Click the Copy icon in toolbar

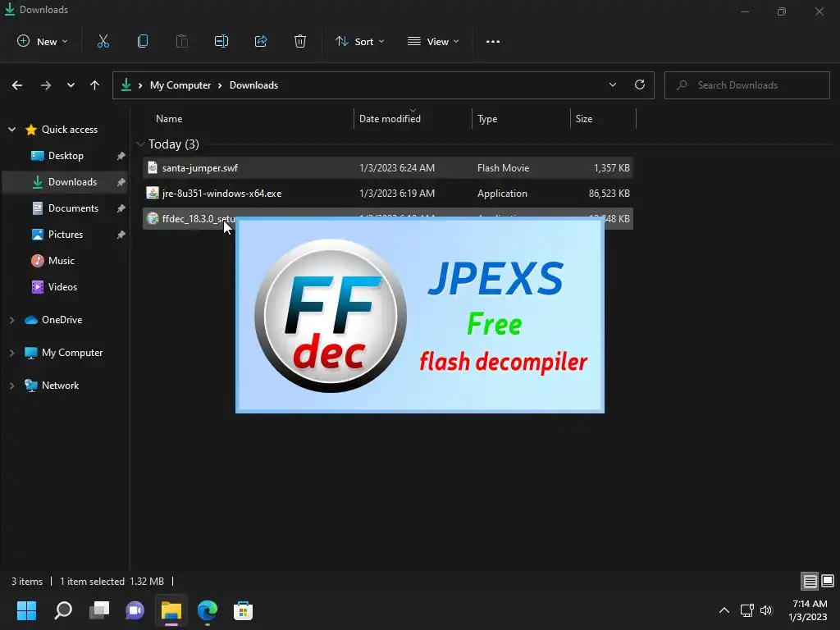click(x=143, y=41)
